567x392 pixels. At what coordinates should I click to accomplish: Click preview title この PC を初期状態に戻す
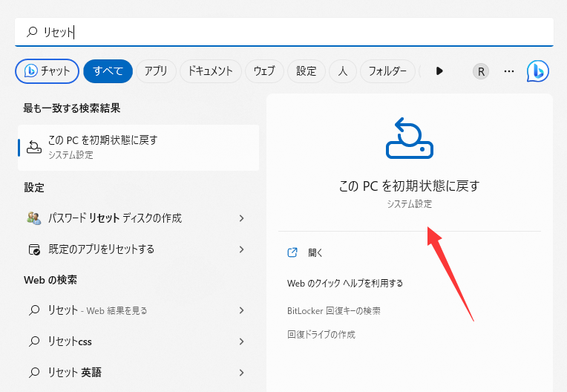coord(410,186)
